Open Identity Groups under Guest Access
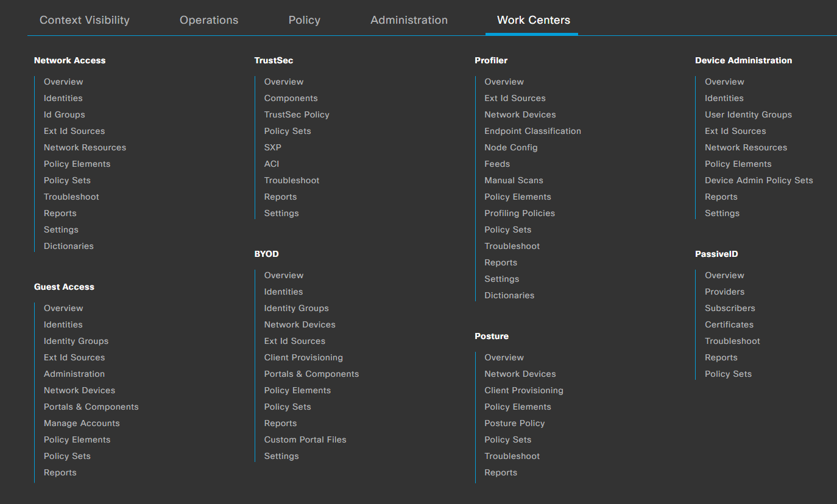Image resolution: width=837 pixels, height=504 pixels. click(x=76, y=341)
